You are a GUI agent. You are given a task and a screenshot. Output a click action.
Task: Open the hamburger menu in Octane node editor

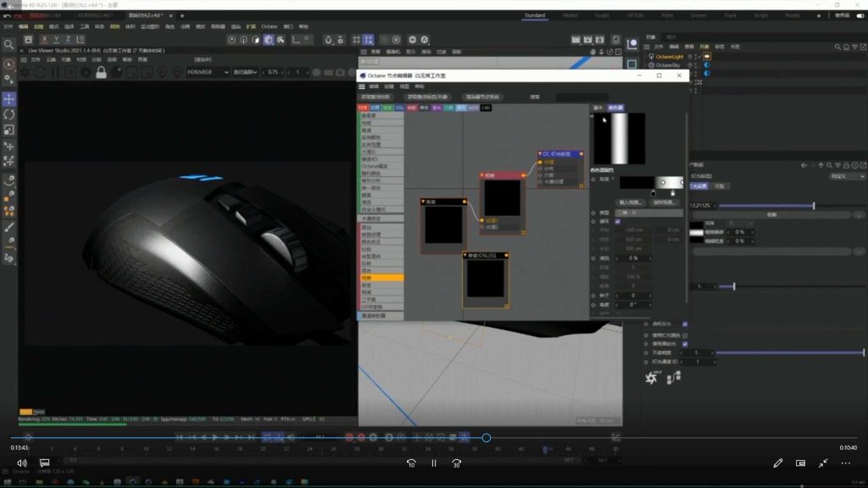point(363,86)
